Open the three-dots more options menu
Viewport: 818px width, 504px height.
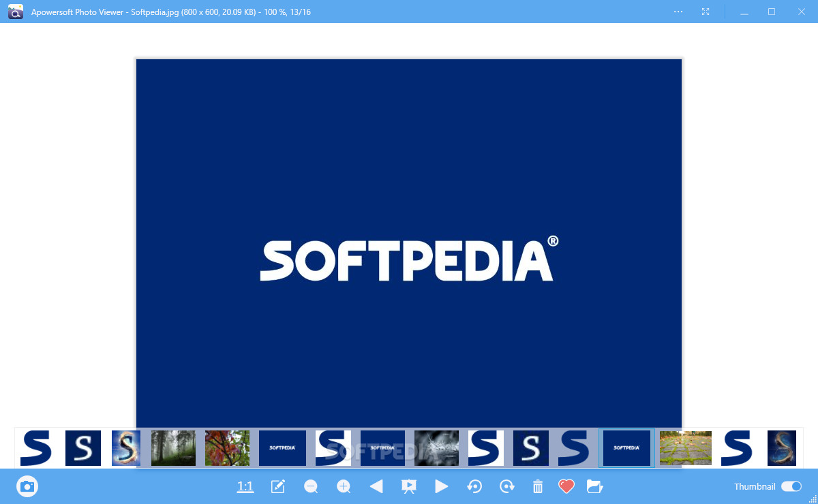pyautogui.click(x=678, y=12)
